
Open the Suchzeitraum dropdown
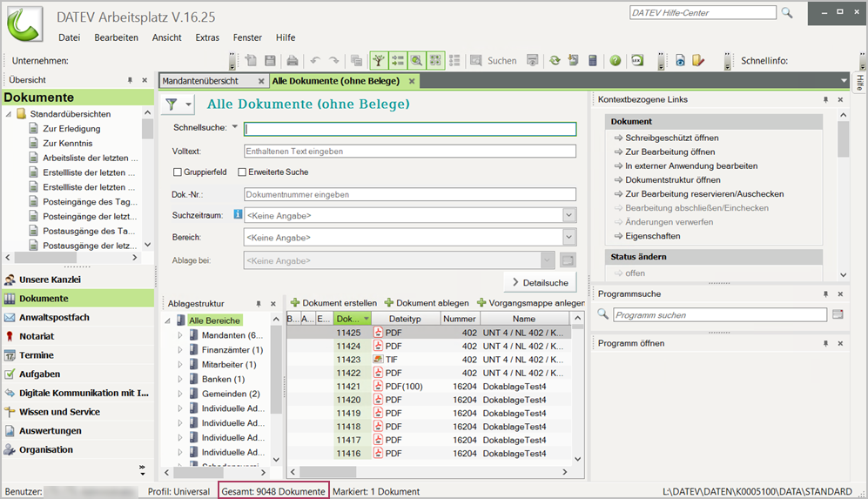point(569,215)
